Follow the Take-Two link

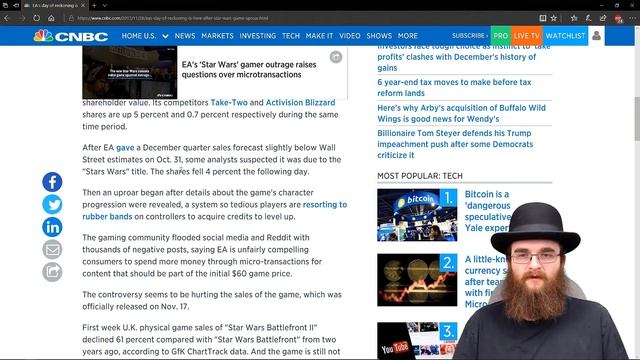tap(229, 102)
